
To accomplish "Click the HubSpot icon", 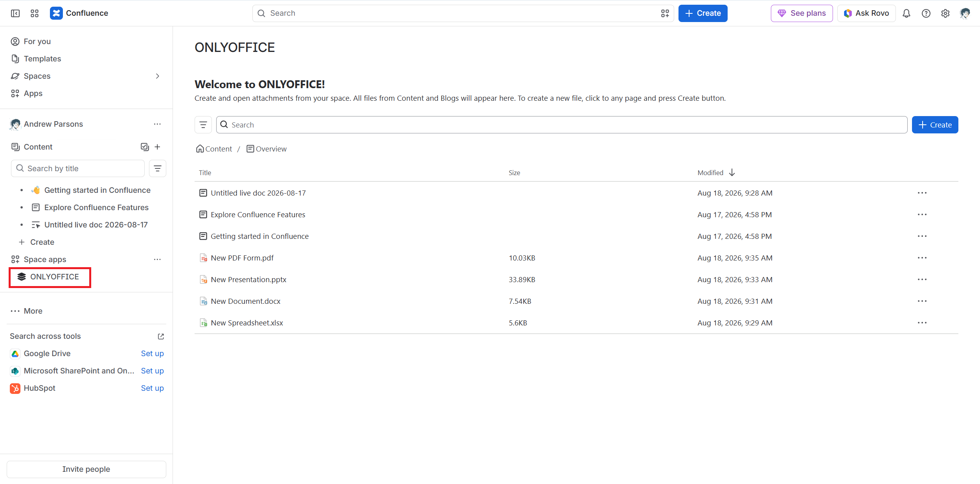I will tap(15, 388).
